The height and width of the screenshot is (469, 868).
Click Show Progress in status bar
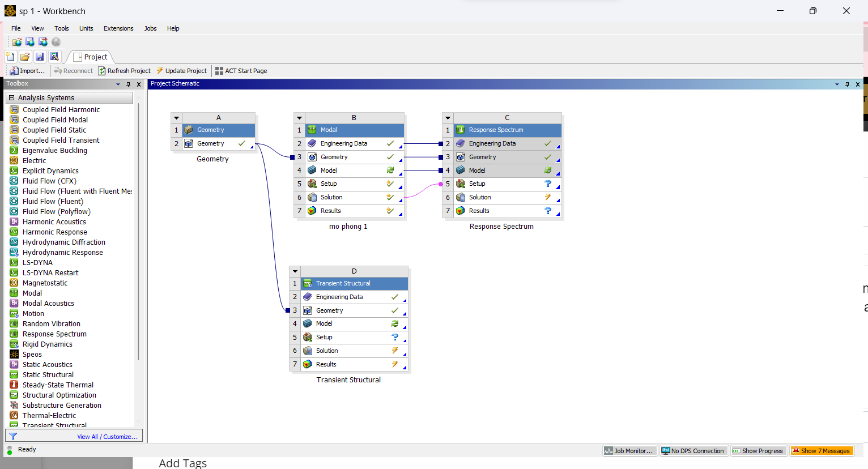tap(758, 451)
